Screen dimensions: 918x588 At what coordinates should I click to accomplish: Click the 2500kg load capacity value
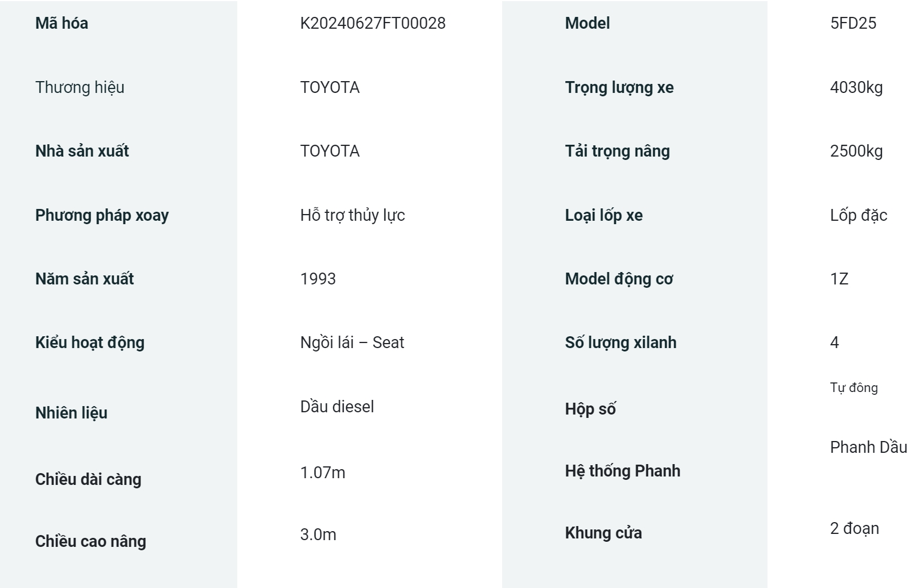pyautogui.click(x=856, y=151)
